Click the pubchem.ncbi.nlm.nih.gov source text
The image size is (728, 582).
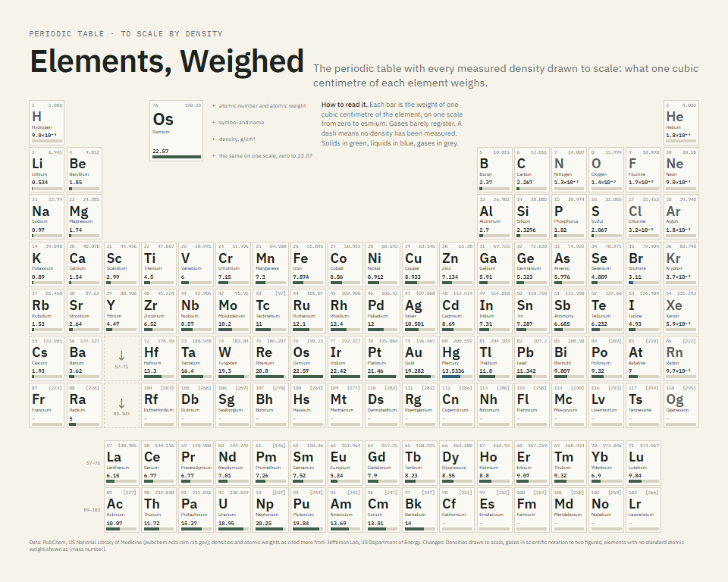(177, 542)
